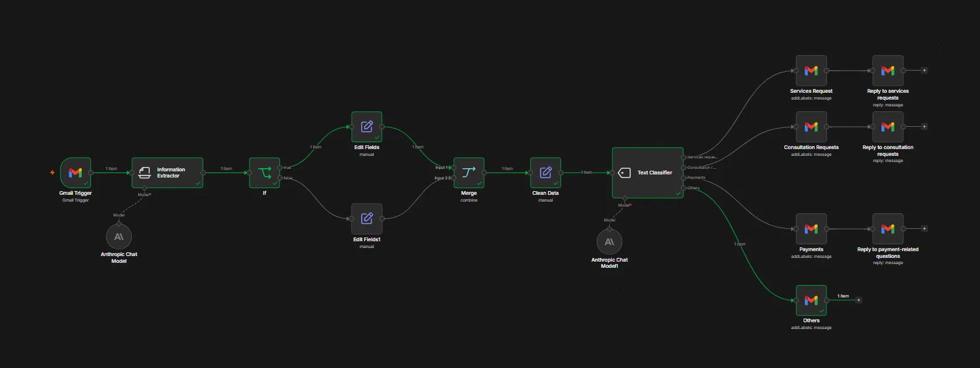The image size is (980, 368).
Task: Select the Payments Gmail node
Action: 811,229
